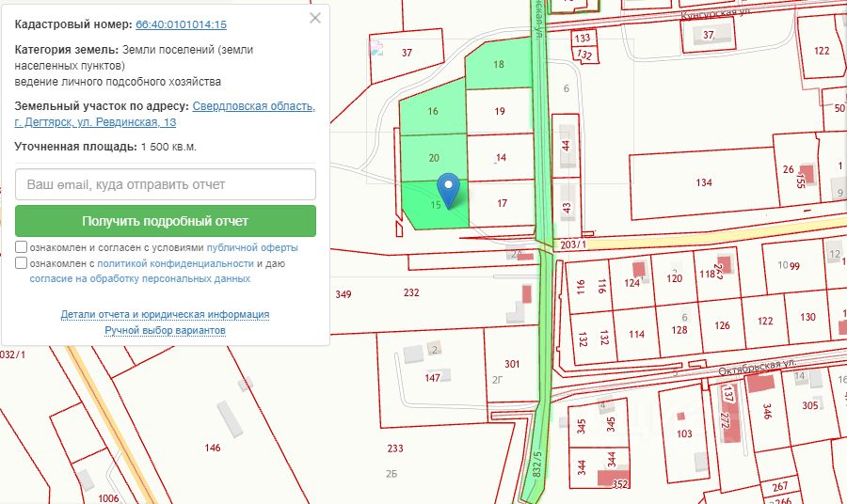Click the Уточненная площадь 1 500 кв.м. text

(x=105, y=147)
